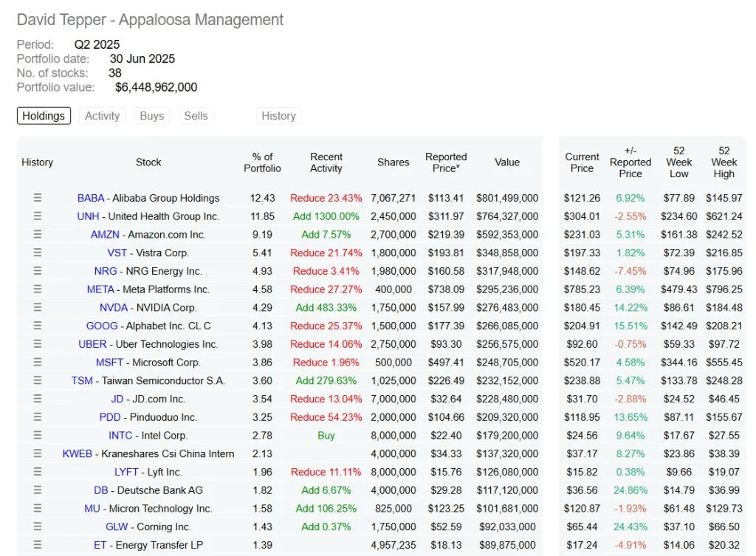This screenshot has width=756, height=556.
Task: Open the INTC ticker link
Action: click(x=120, y=436)
